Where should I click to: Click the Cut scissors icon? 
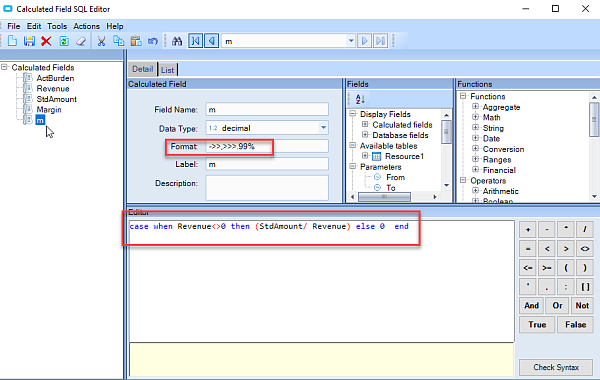point(101,41)
